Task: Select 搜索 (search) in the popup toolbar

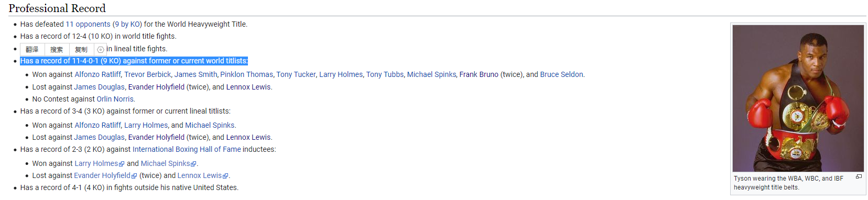Action: coord(57,49)
